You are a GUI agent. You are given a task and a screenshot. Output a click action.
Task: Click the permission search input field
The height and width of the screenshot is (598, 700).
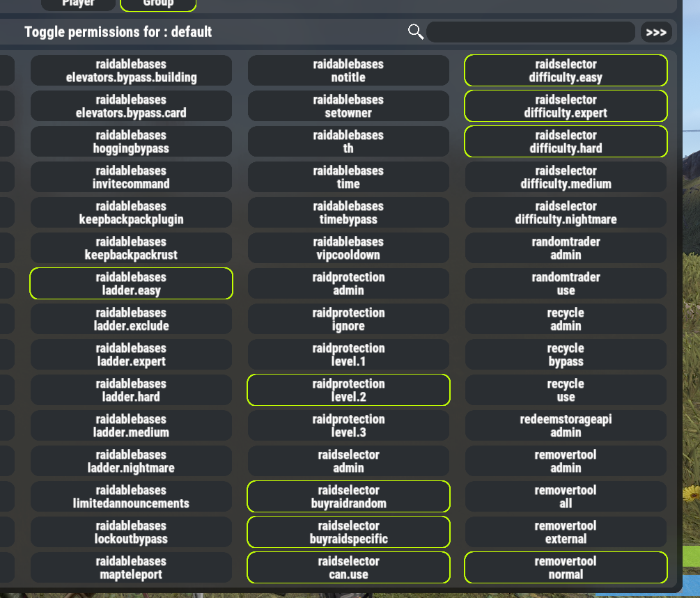coord(531,32)
